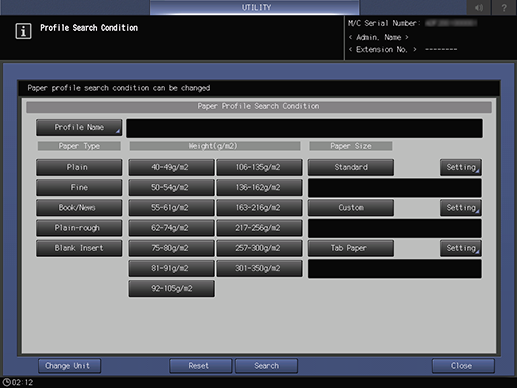
Task: Open the UTILITY tab
Action: point(255,7)
